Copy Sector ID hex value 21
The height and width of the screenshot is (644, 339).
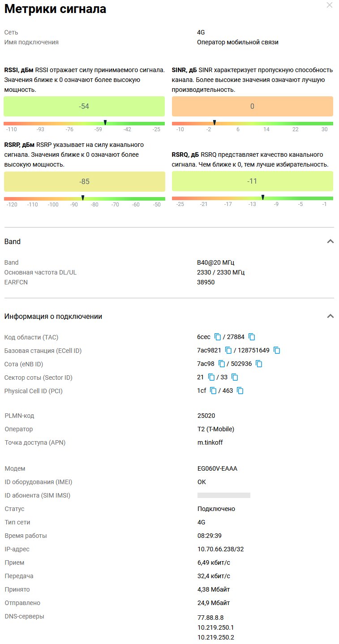pyautogui.click(x=211, y=377)
